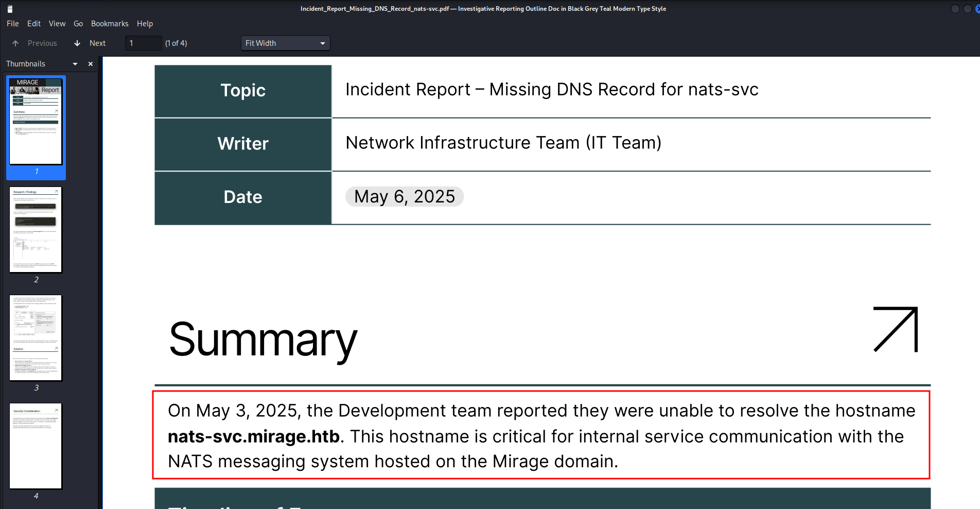Expand the Thumbnails panel selector dropdown
The width and height of the screenshot is (980, 509).
(75, 64)
